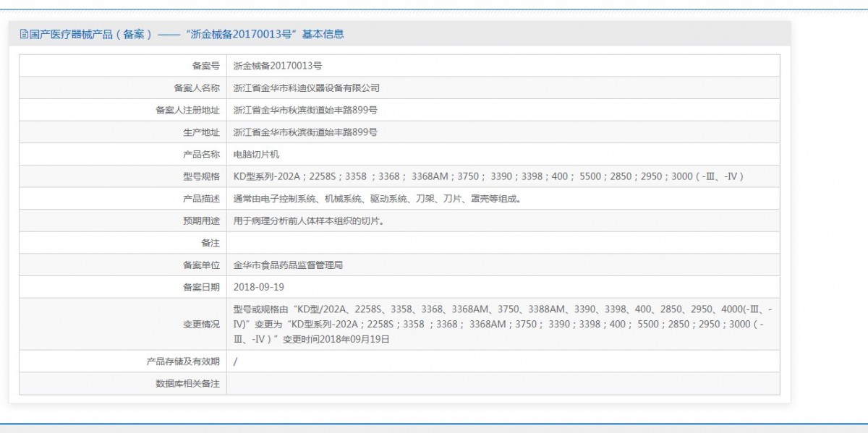Screen dimensions: 868x433
Task: Click the document icon in the panel header
Action: [24, 34]
